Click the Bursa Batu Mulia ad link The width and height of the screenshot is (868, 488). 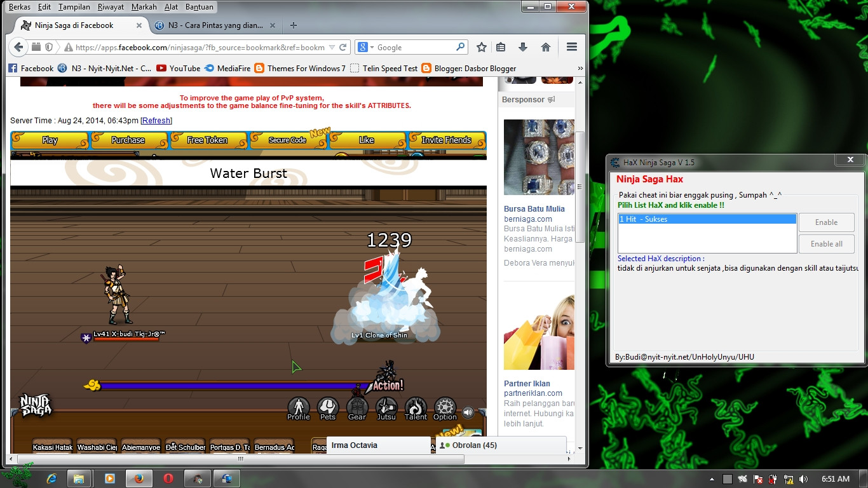(534, 208)
